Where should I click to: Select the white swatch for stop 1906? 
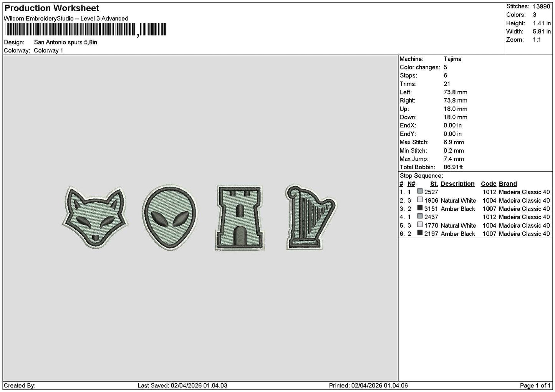420,200
